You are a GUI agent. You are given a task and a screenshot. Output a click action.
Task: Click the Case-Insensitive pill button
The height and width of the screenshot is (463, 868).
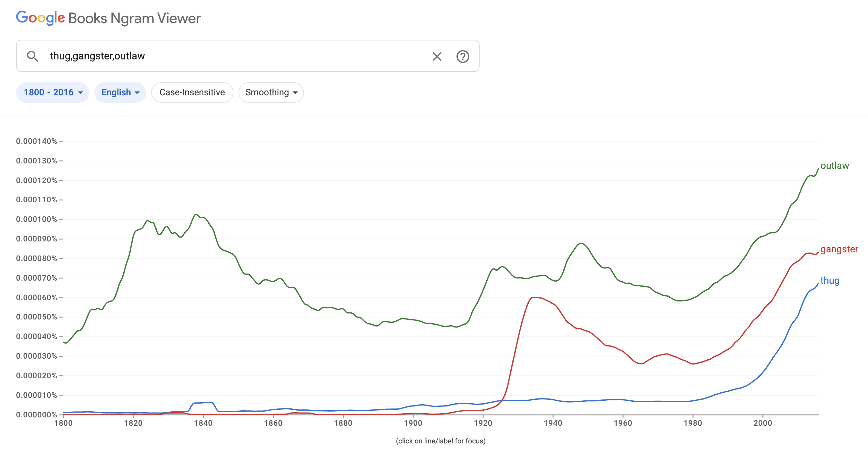(192, 92)
